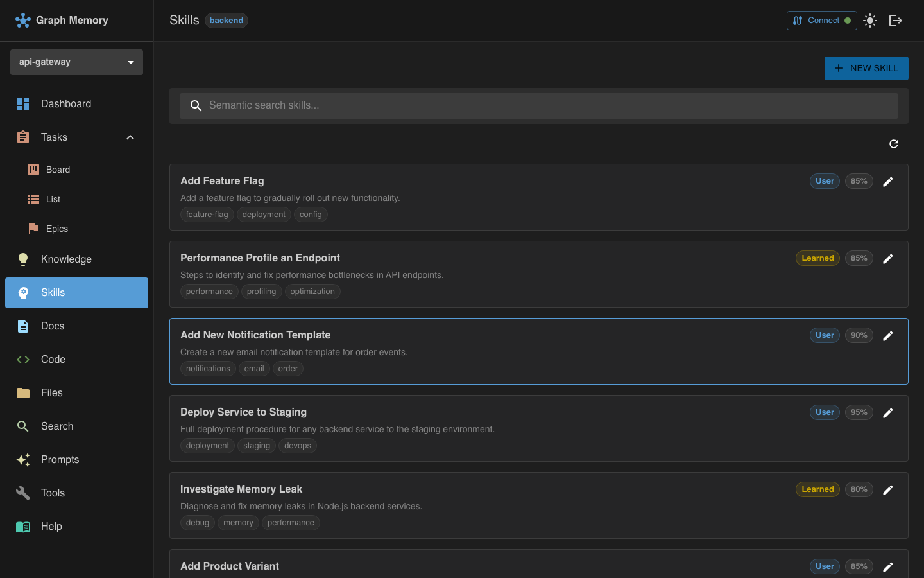
Task: Refresh the skills list
Action: [x=894, y=144]
